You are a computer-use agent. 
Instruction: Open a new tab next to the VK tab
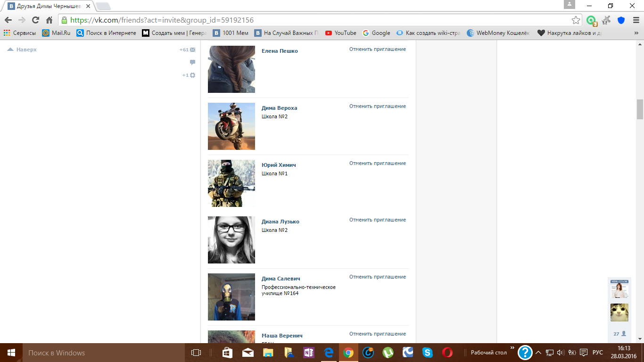[103, 6]
